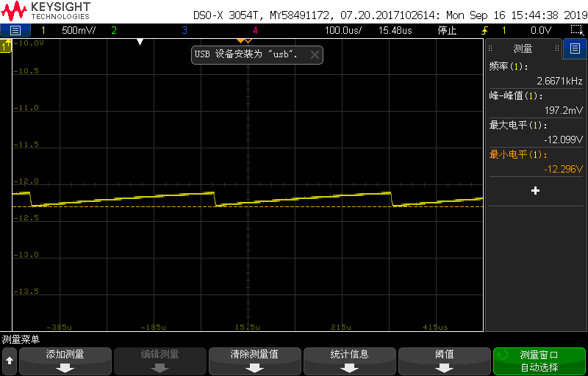Enable channel 3 in the status bar
Screen dimensions: 588x376
[x=184, y=30]
